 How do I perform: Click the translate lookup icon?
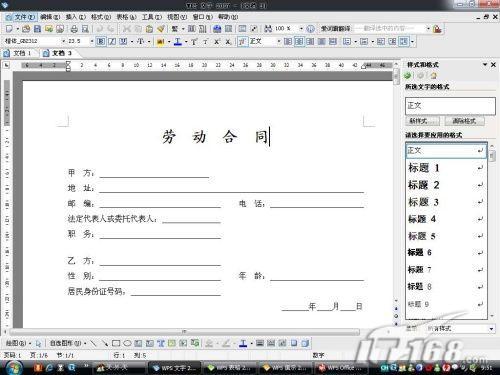tap(437, 29)
